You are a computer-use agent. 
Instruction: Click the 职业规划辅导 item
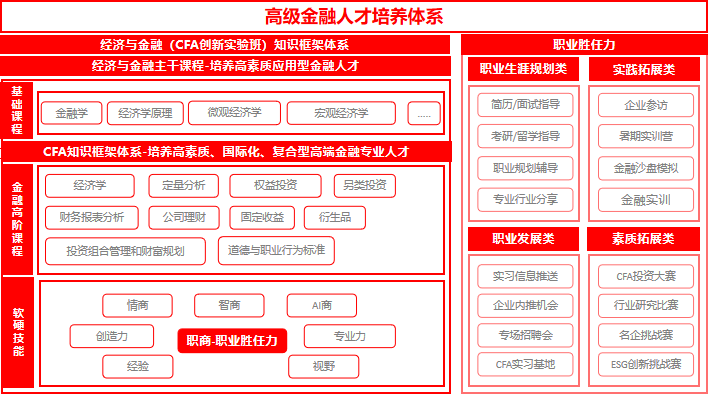[x=525, y=168]
